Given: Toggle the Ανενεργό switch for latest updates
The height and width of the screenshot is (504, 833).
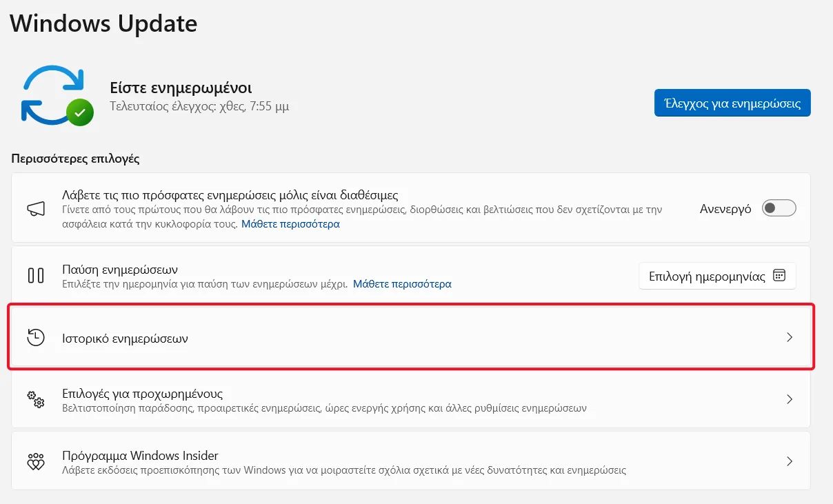Looking at the screenshot, I should pos(779,208).
